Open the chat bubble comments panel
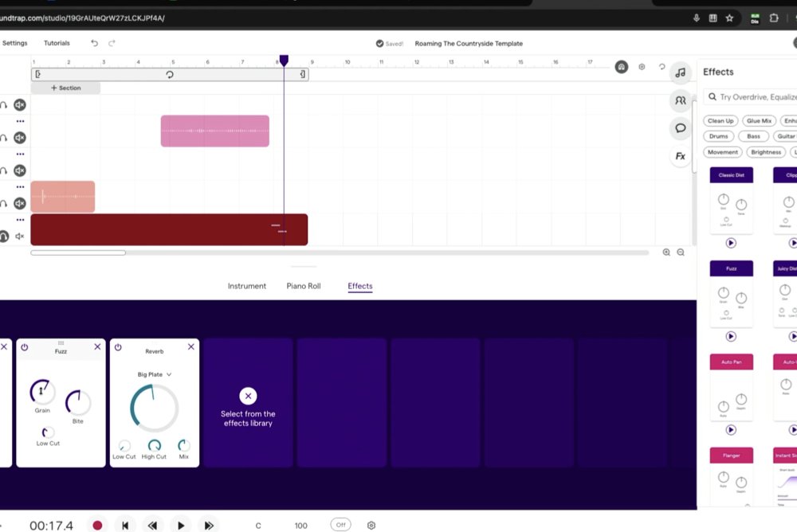 click(680, 128)
